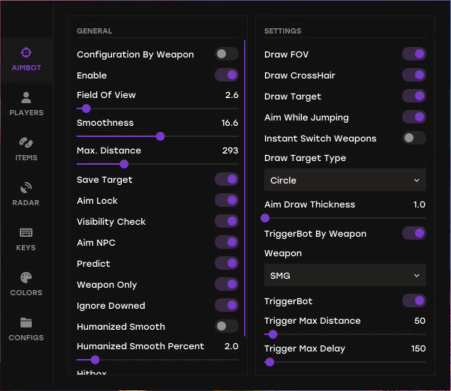This screenshot has height=391, width=451.
Task: Toggle the TriggerBot switch below SMG
Action: pyautogui.click(x=414, y=301)
